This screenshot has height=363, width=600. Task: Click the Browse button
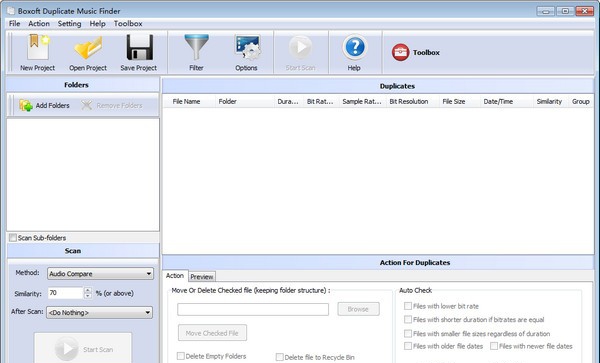[x=358, y=309]
